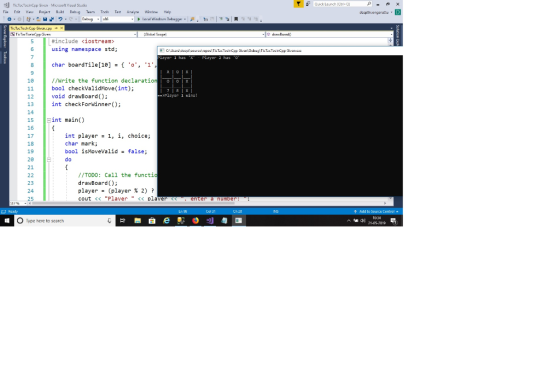Open the Tools menu
This screenshot has height=373, width=560.
[x=104, y=12]
